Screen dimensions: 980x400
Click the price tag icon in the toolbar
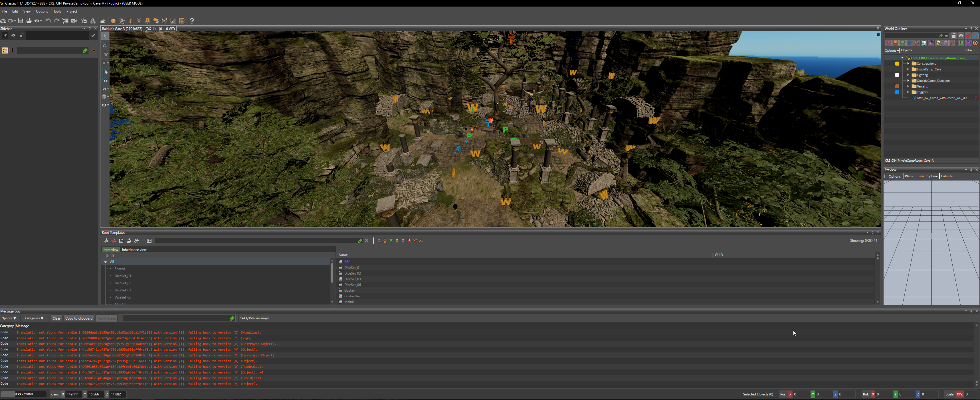pyautogui.click(x=156, y=21)
